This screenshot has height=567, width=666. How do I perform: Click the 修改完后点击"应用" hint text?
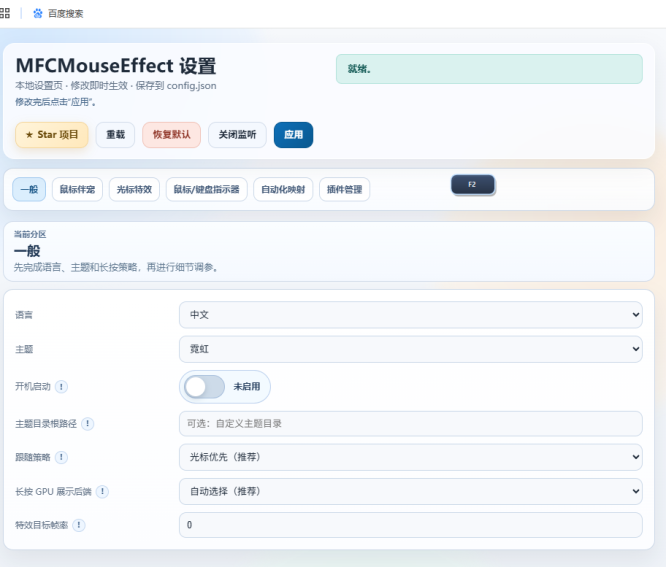pos(55,102)
